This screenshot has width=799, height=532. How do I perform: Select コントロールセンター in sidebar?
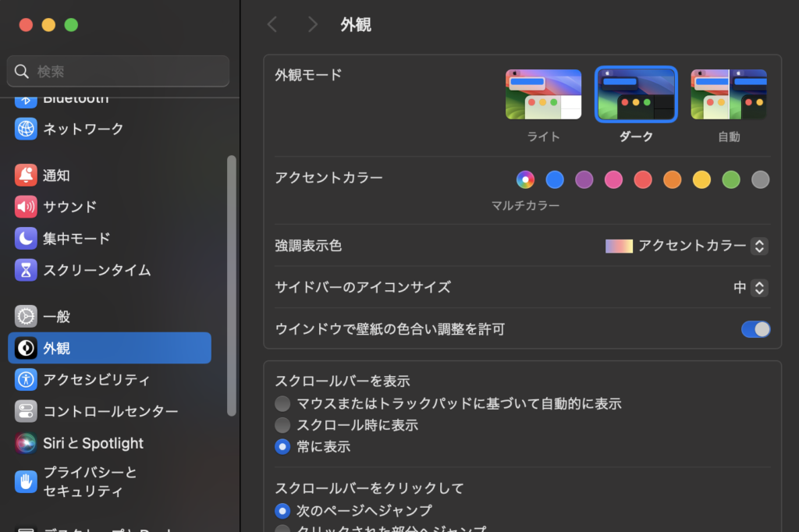(x=109, y=411)
